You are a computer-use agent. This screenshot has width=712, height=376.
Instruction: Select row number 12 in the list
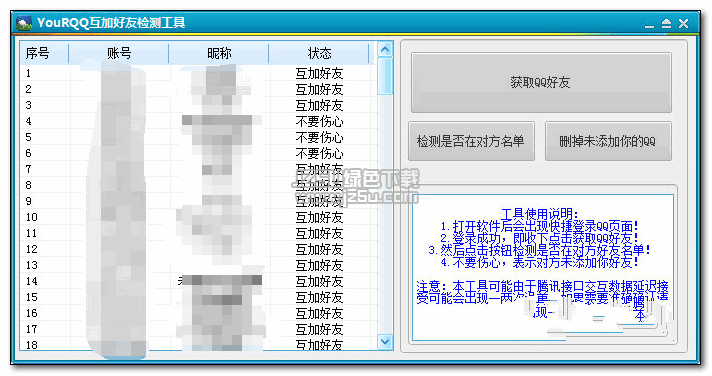(x=198, y=249)
